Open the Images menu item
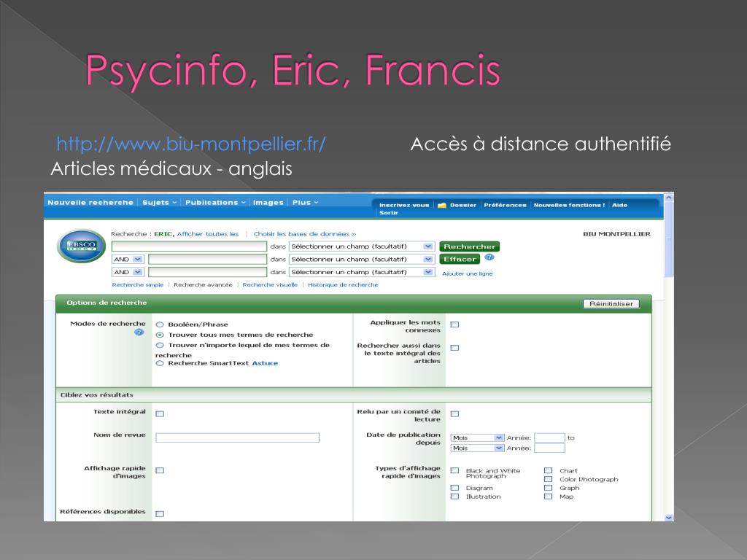The image size is (747, 560). point(268,203)
